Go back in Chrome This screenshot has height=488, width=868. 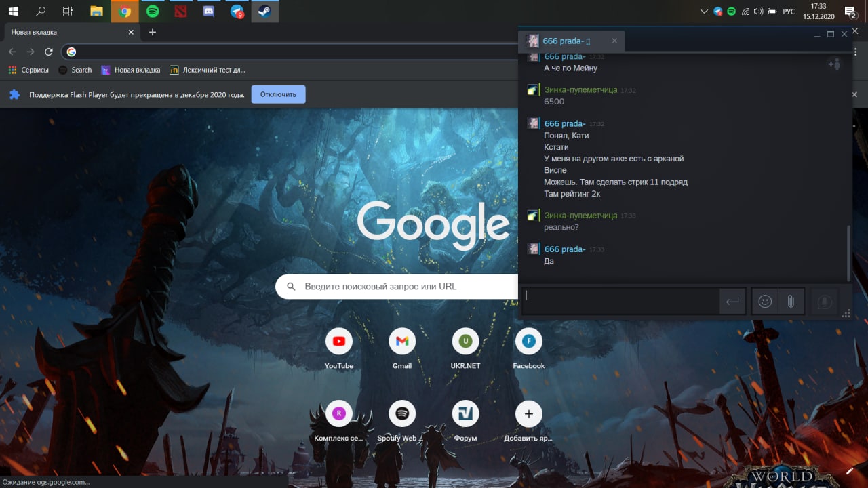point(12,52)
